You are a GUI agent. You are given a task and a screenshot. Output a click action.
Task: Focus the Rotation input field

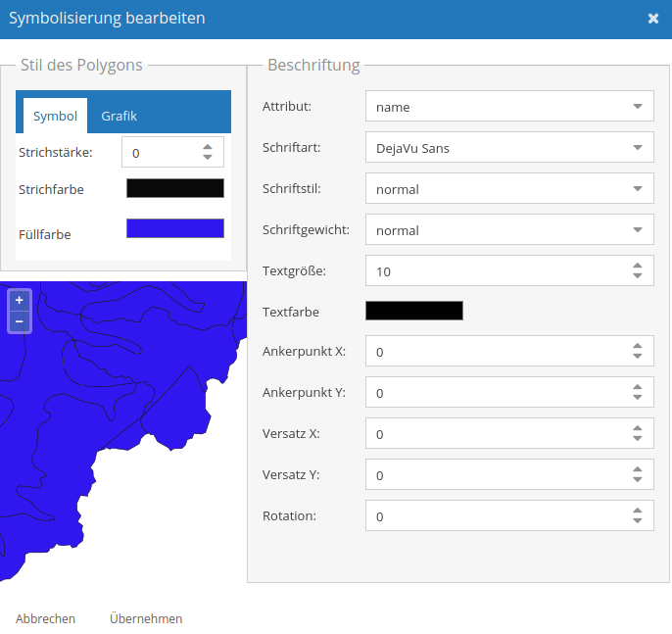coord(509,515)
